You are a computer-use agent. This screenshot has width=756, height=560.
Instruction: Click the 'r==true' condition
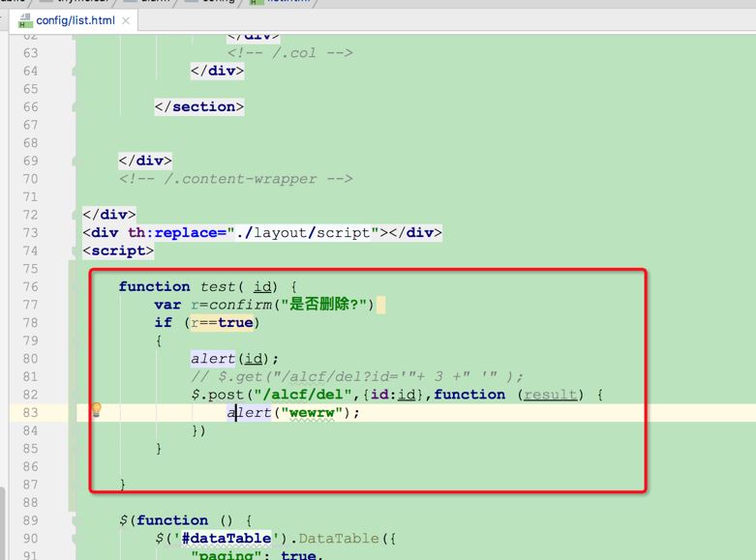tap(222, 323)
